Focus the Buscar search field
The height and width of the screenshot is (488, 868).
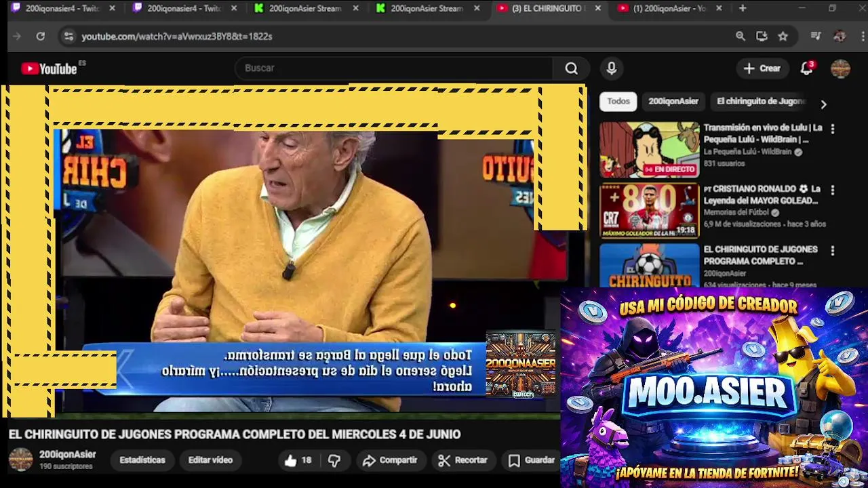click(394, 68)
